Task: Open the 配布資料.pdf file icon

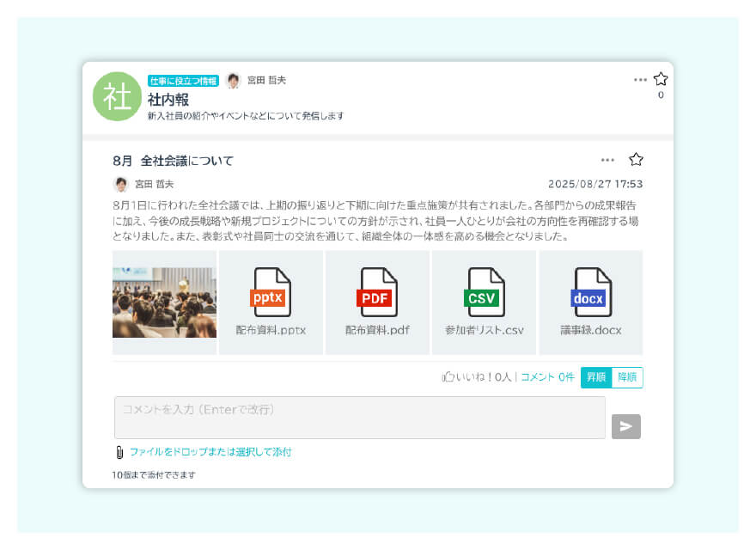Action: [x=377, y=292]
